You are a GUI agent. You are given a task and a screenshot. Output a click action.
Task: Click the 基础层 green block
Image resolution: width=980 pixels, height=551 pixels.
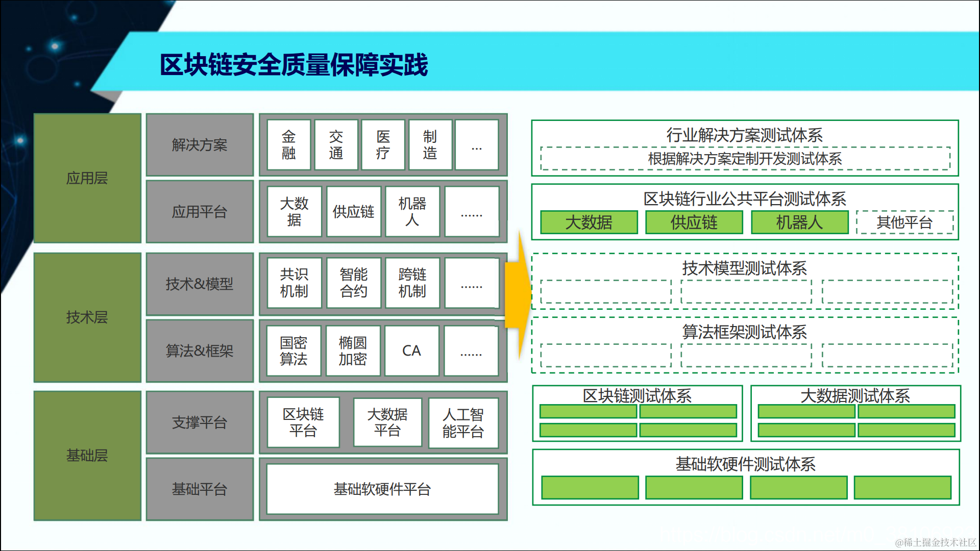pos(87,455)
